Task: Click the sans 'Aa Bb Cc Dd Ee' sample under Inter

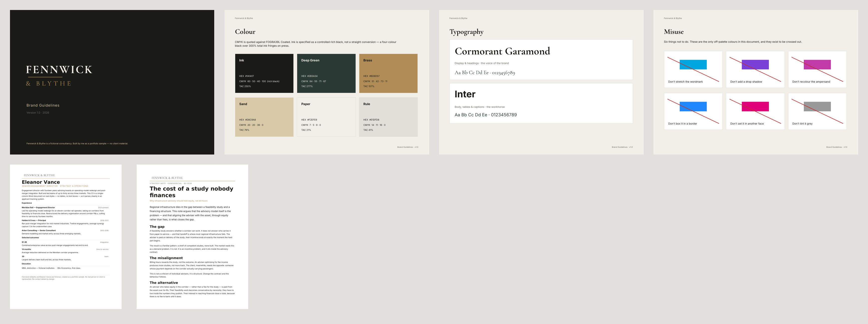Action: tap(485, 115)
